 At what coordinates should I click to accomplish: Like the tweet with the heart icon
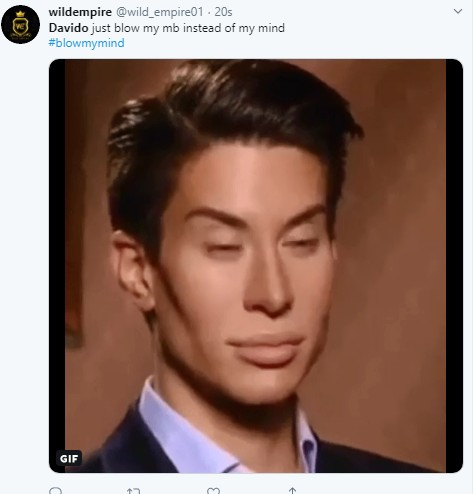[213, 491]
